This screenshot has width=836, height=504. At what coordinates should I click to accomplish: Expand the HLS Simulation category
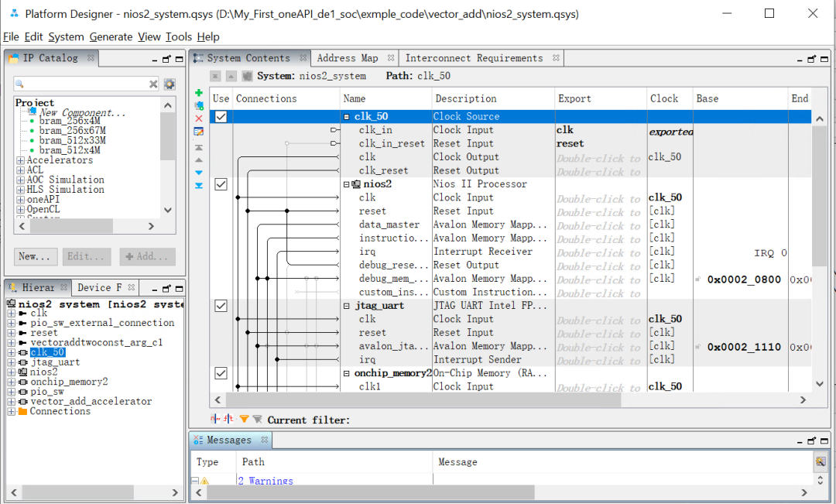[x=20, y=190]
